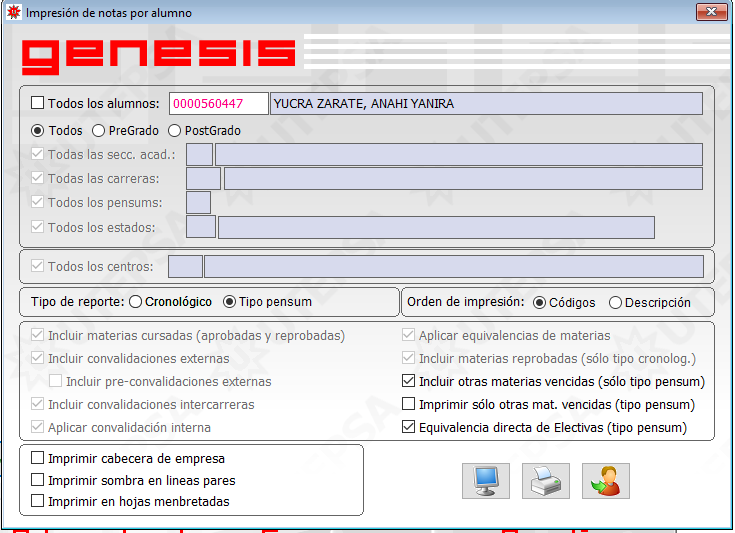Select the Todos radio button
This screenshot has height=533, width=735.
(38, 130)
